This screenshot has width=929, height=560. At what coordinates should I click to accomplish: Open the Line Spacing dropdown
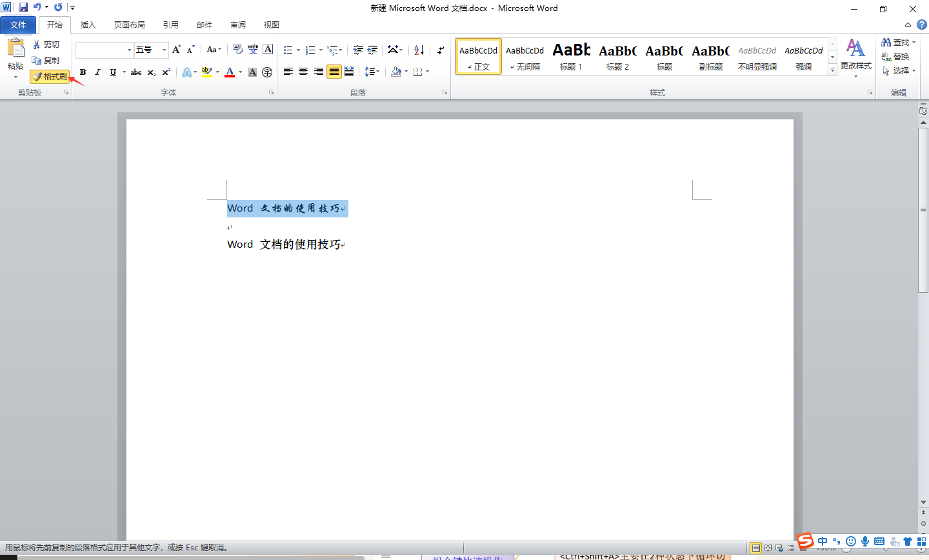(372, 72)
